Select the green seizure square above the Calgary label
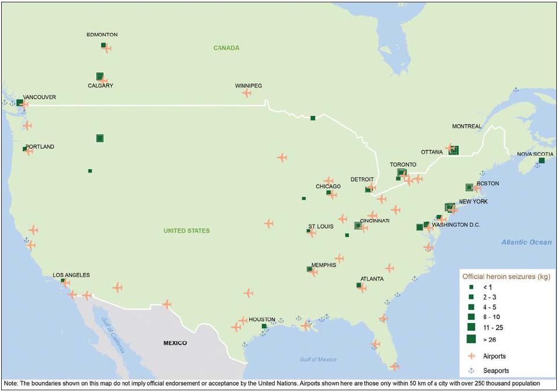Screen dimensions: 558x392 (100, 76)
